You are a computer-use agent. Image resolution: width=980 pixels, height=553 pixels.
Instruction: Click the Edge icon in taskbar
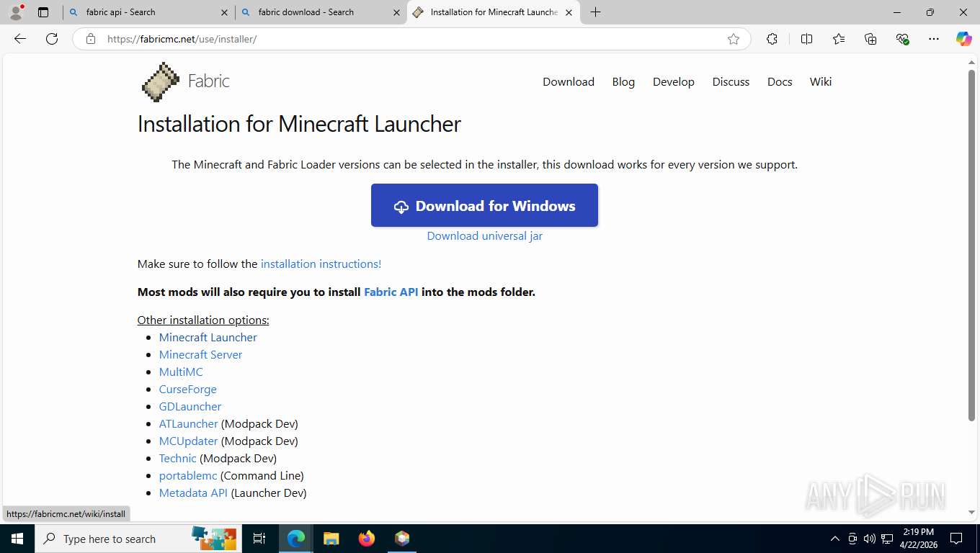pyautogui.click(x=296, y=539)
